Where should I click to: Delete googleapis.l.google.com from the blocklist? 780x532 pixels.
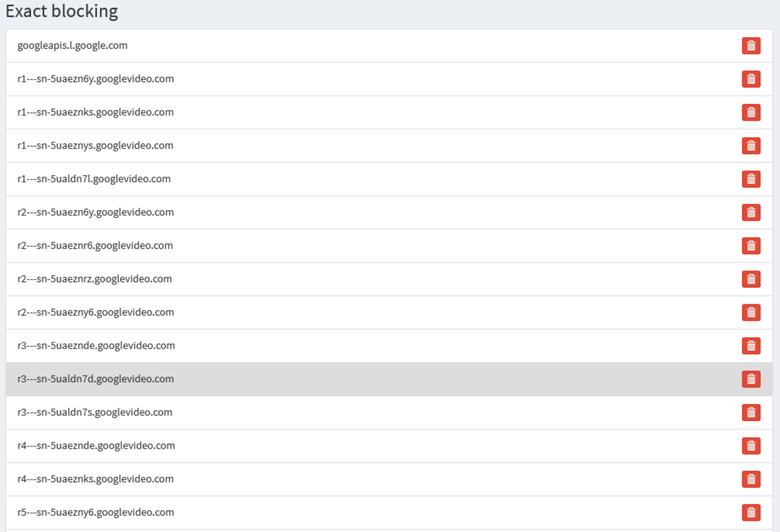pos(751,46)
